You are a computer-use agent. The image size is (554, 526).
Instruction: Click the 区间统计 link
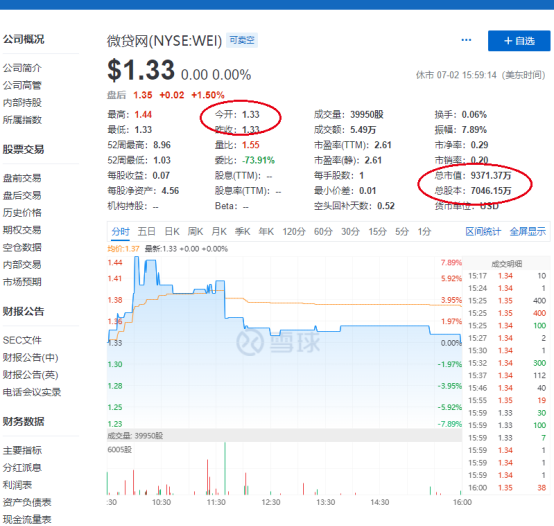point(483,232)
